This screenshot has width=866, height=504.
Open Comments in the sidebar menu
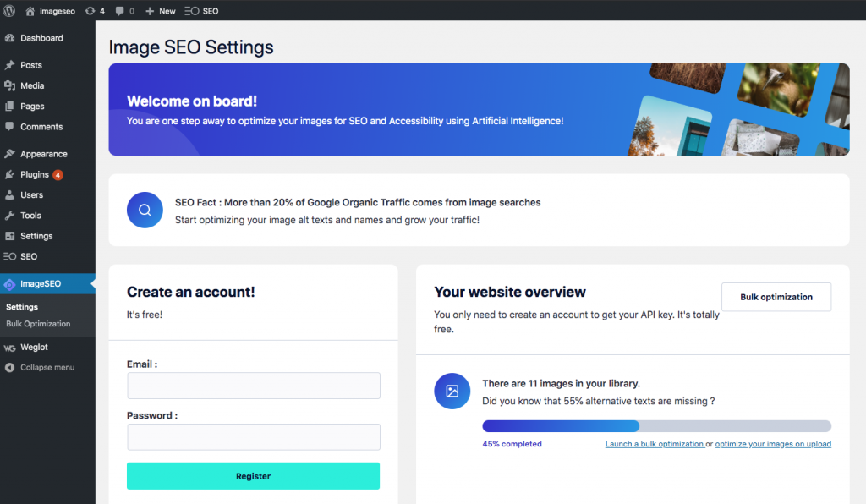pyautogui.click(x=41, y=126)
